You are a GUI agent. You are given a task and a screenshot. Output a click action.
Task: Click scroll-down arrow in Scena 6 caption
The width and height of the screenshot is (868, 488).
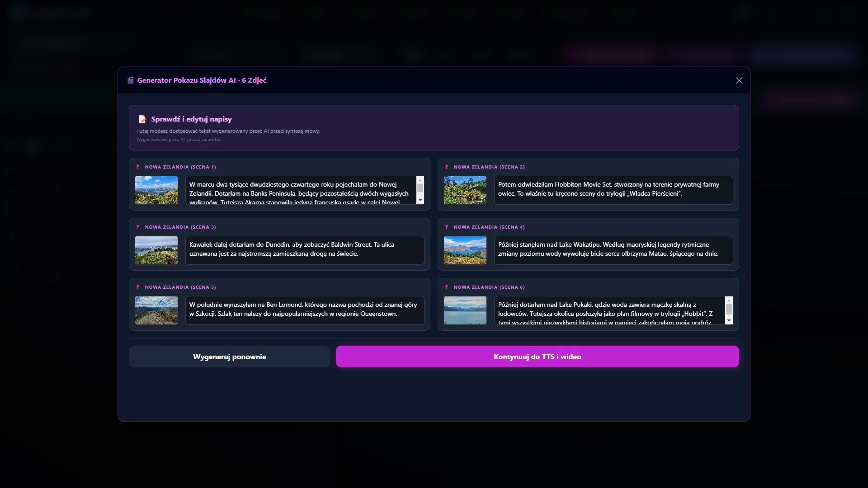click(729, 320)
